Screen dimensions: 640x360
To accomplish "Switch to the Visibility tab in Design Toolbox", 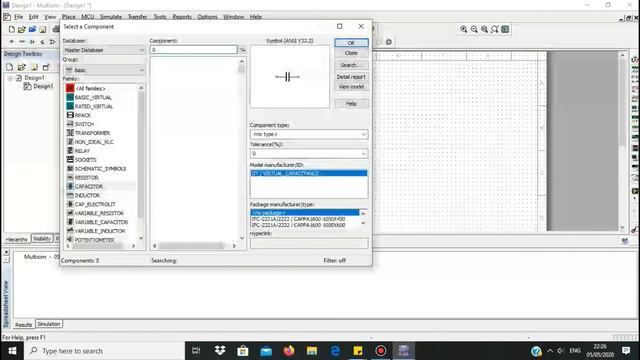I will [x=42, y=239].
